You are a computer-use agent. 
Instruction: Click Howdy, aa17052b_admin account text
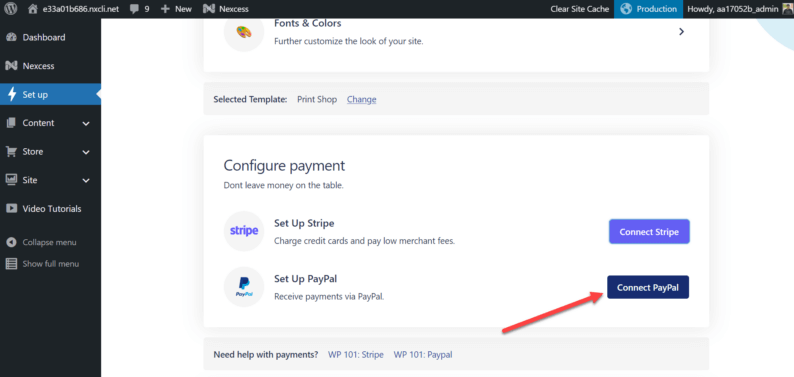coord(733,9)
